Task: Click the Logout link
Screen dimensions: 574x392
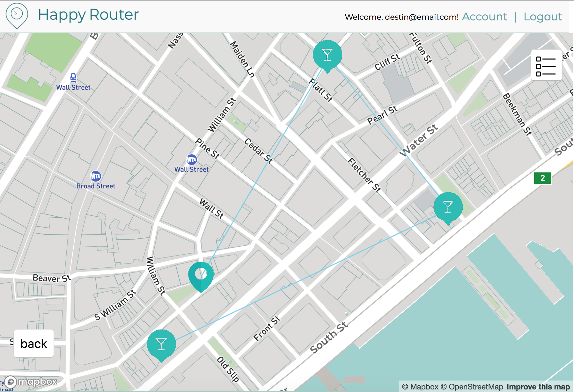Action: pyautogui.click(x=543, y=17)
